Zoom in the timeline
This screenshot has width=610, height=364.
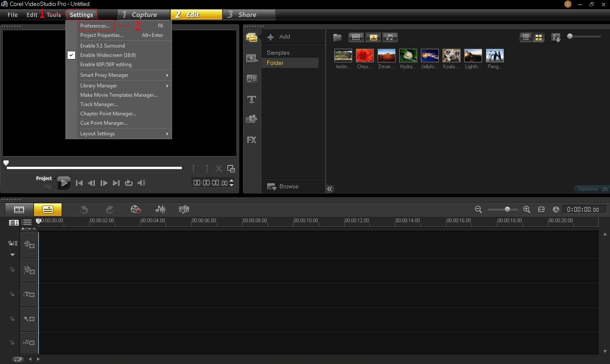[527, 210]
